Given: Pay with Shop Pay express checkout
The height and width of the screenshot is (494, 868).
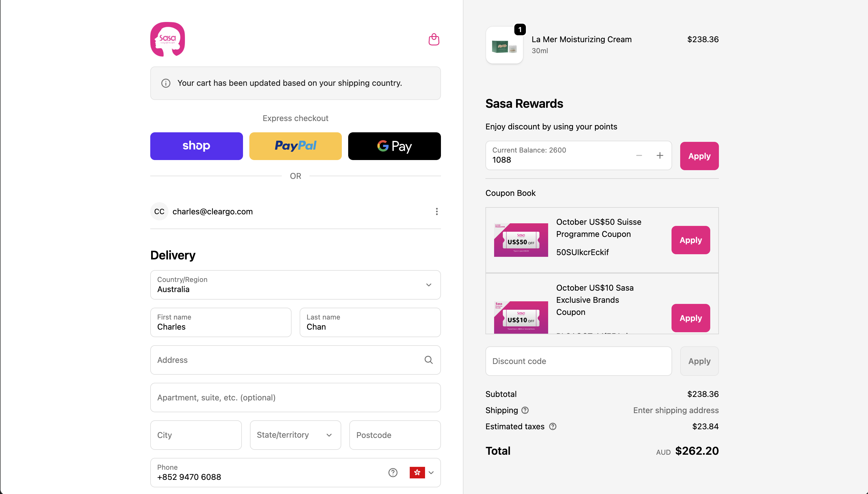Looking at the screenshot, I should coord(196,146).
